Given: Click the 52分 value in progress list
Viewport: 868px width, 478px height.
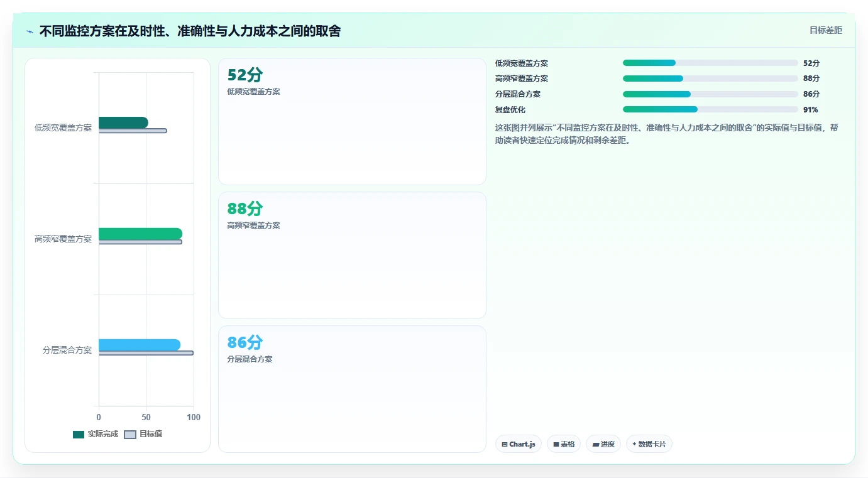Looking at the screenshot, I should [x=811, y=63].
